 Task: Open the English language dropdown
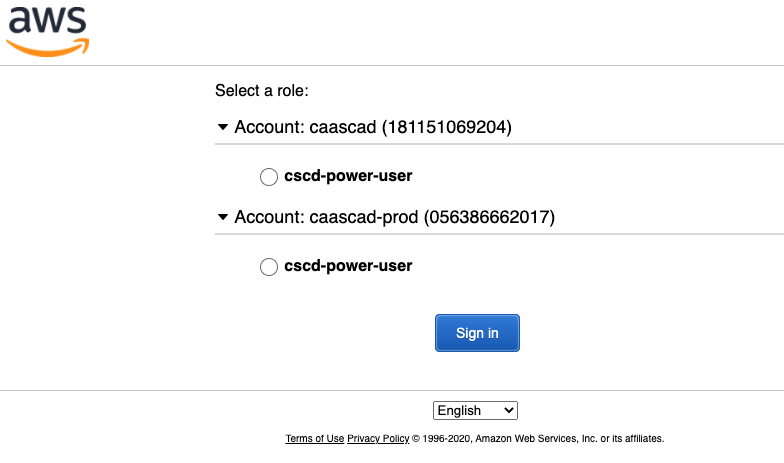pyautogui.click(x=475, y=410)
